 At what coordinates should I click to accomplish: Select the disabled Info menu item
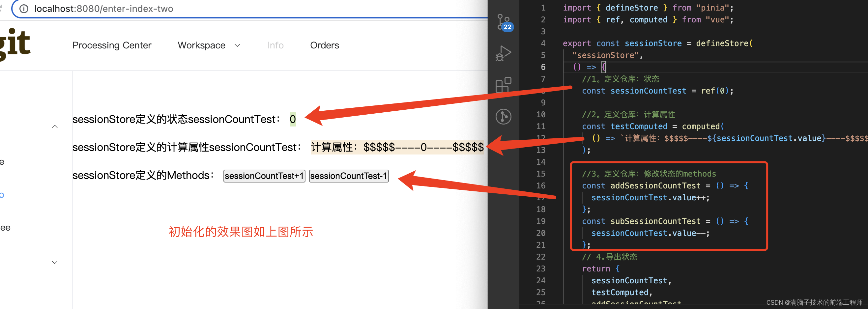click(x=275, y=45)
